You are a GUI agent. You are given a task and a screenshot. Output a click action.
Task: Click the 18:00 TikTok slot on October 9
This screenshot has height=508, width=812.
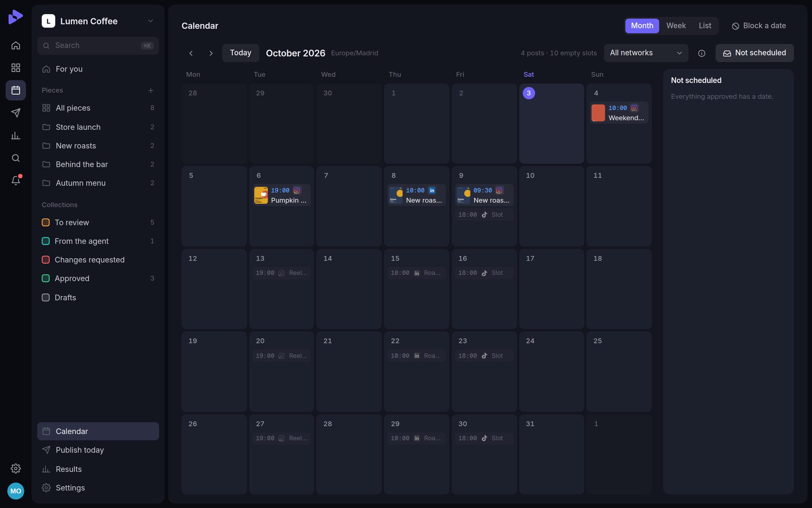484,215
